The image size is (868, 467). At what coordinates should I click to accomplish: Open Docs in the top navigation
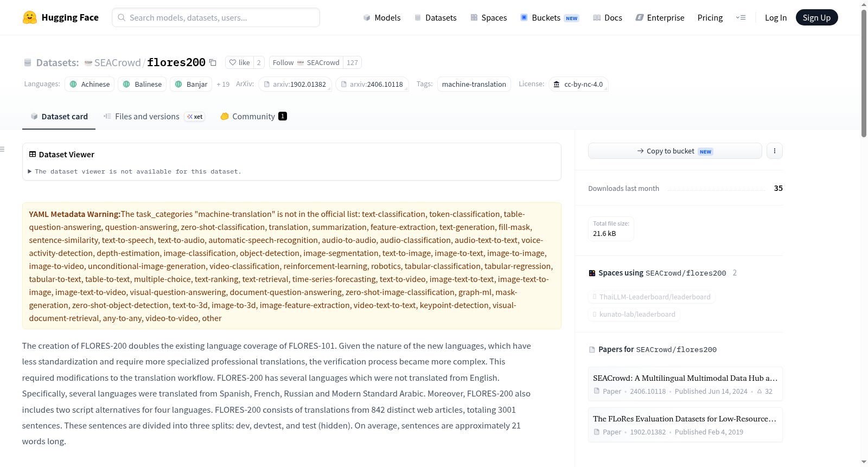607,17
